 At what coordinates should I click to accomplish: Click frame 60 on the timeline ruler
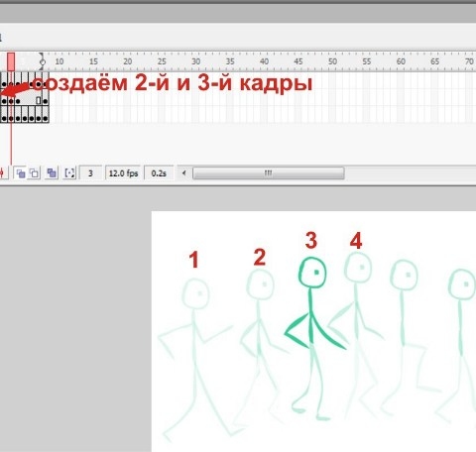coord(401,61)
